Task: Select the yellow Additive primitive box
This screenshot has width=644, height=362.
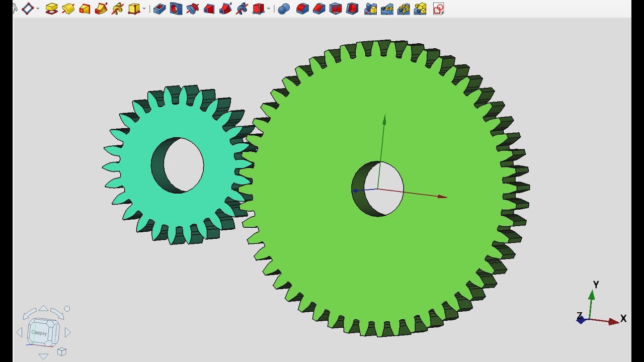Action: click(134, 9)
